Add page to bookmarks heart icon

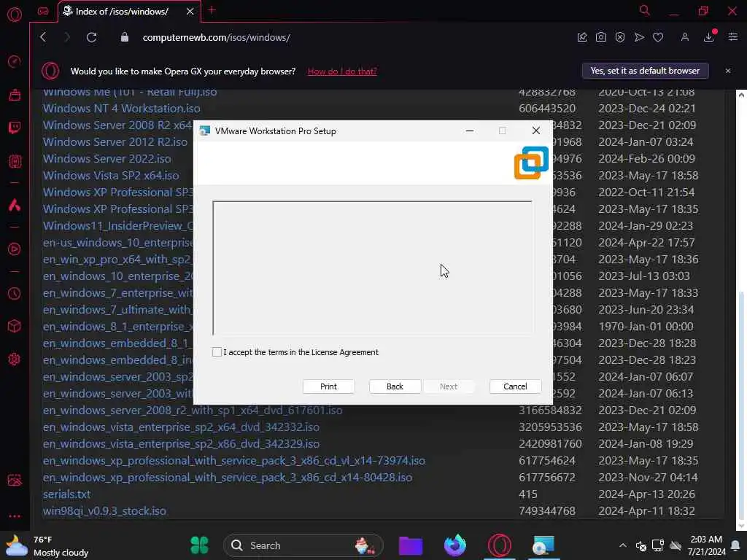click(x=658, y=37)
